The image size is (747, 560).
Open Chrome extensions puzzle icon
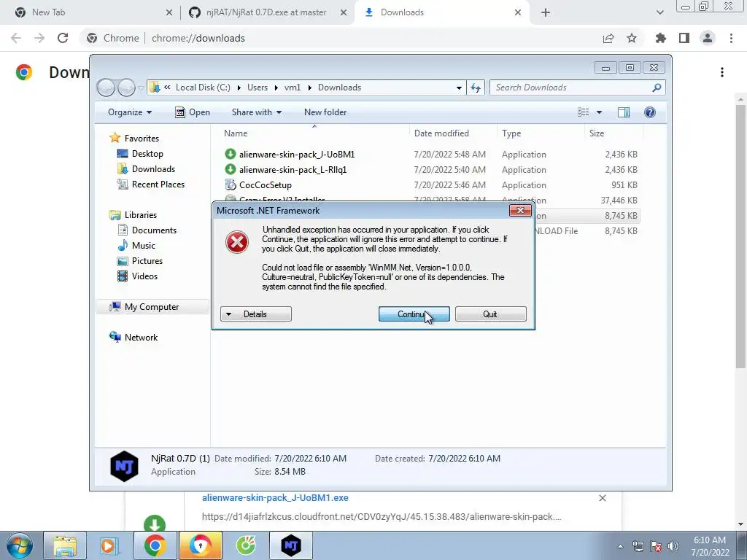(660, 38)
